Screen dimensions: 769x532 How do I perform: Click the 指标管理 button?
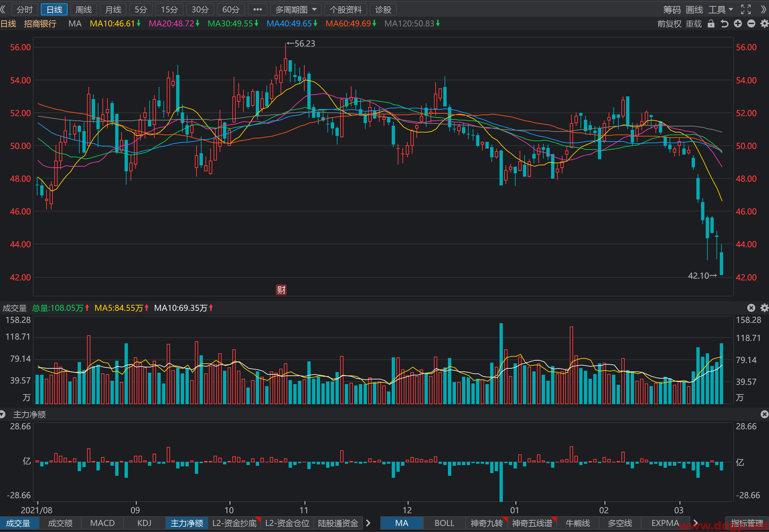pyautogui.click(x=747, y=523)
